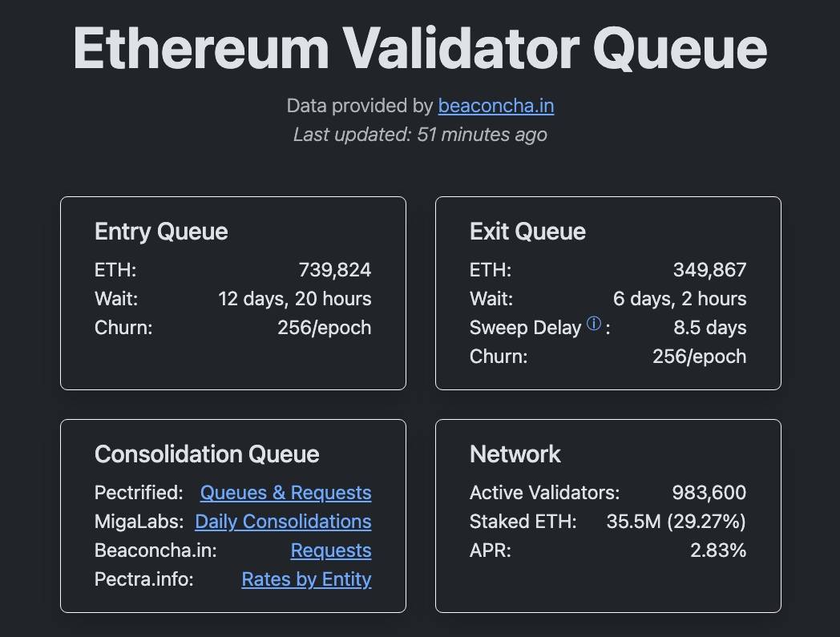Viewport: 840px width, 637px height.
Task: Select the Entry Queue card heading
Action: pos(161,232)
